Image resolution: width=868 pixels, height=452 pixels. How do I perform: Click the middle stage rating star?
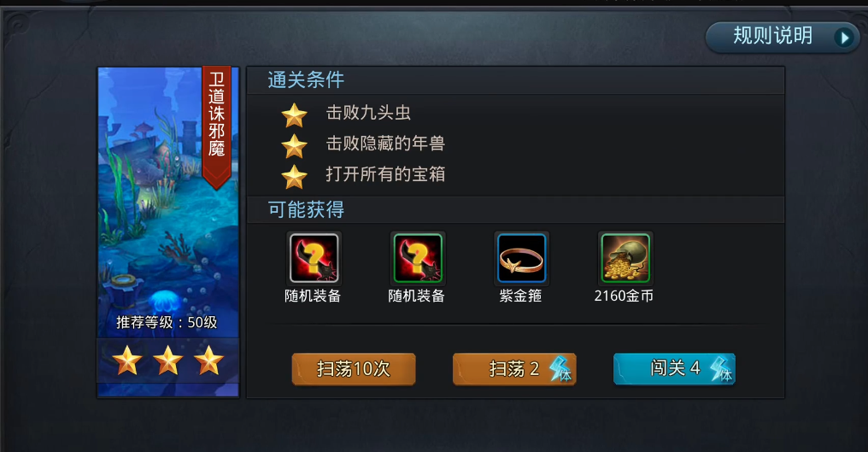(x=168, y=361)
